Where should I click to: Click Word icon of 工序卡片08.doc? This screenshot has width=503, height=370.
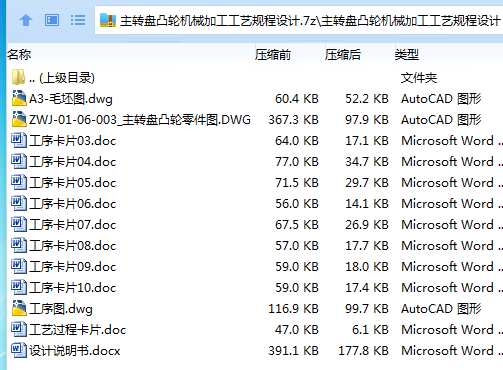[19, 245]
